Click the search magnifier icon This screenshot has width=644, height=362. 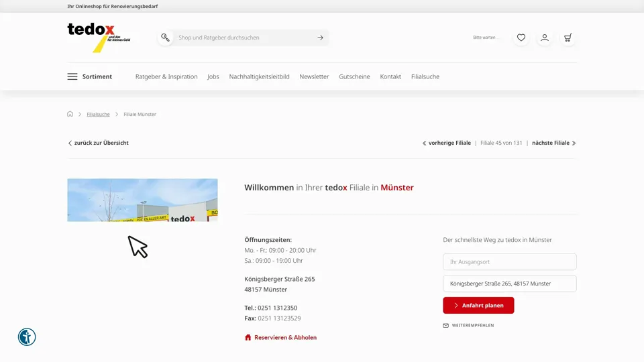165,38
